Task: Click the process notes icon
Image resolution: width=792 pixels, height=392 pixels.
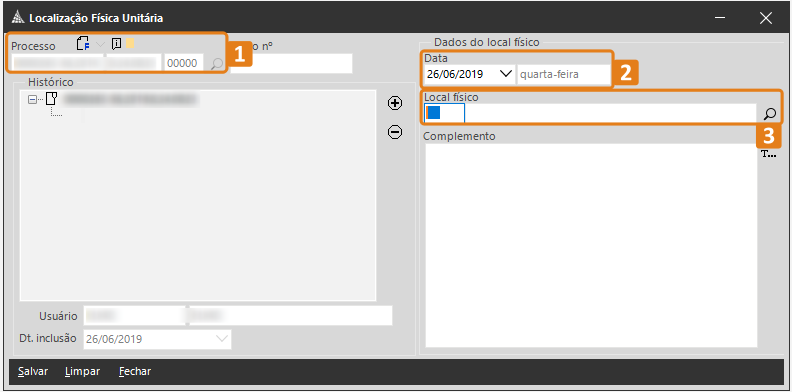Action: [116, 44]
